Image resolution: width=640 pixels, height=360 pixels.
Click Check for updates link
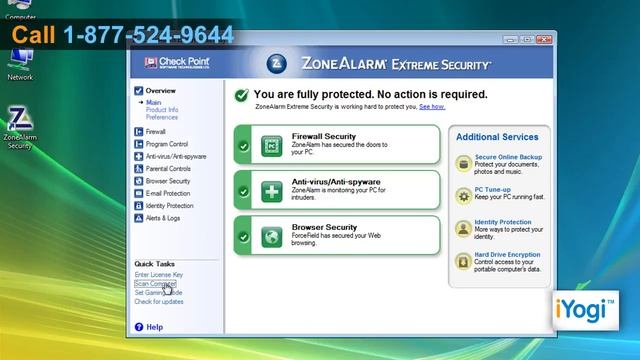(159, 302)
